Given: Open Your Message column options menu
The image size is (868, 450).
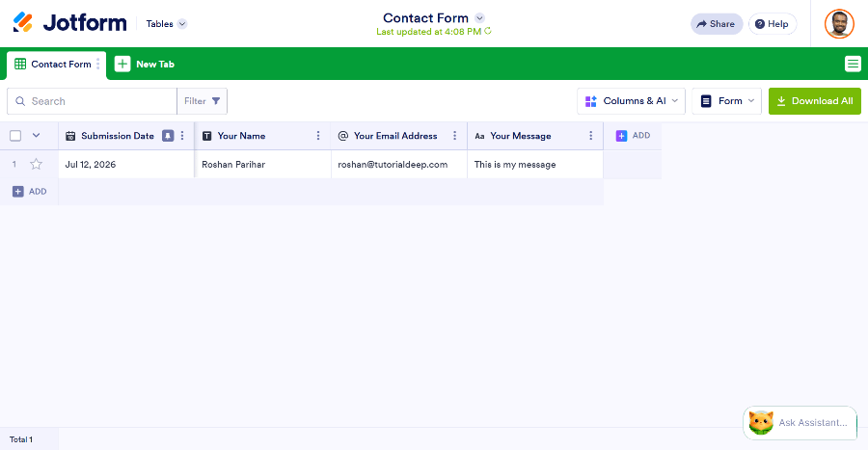Looking at the screenshot, I should [590, 136].
